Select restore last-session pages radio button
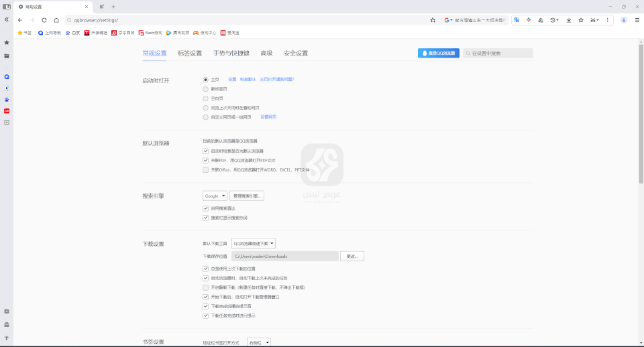 pos(205,108)
